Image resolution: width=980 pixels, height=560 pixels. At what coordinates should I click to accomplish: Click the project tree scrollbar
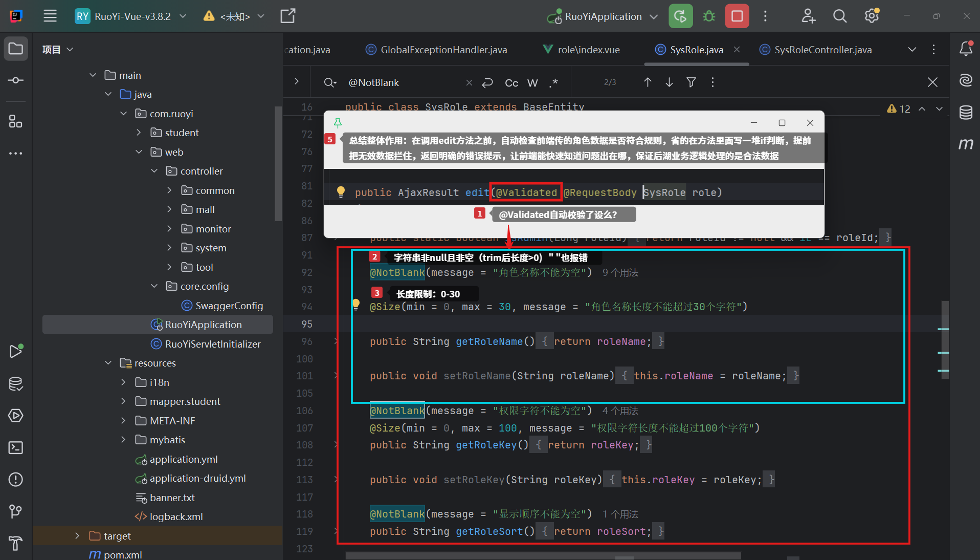[x=278, y=164]
